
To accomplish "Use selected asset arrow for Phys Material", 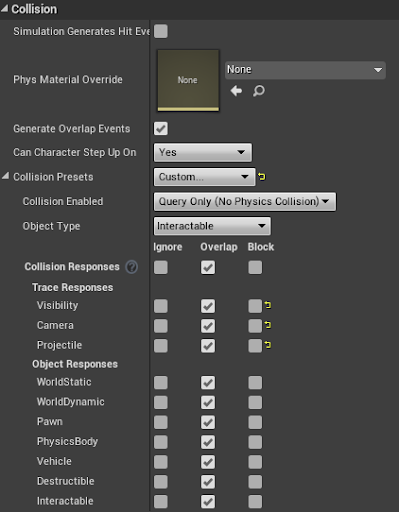I will [x=236, y=91].
